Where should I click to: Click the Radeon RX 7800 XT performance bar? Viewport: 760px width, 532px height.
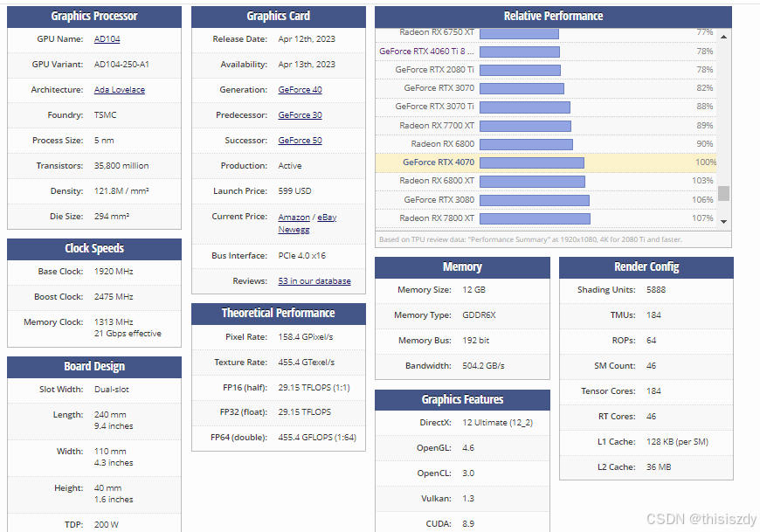[535, 218]
